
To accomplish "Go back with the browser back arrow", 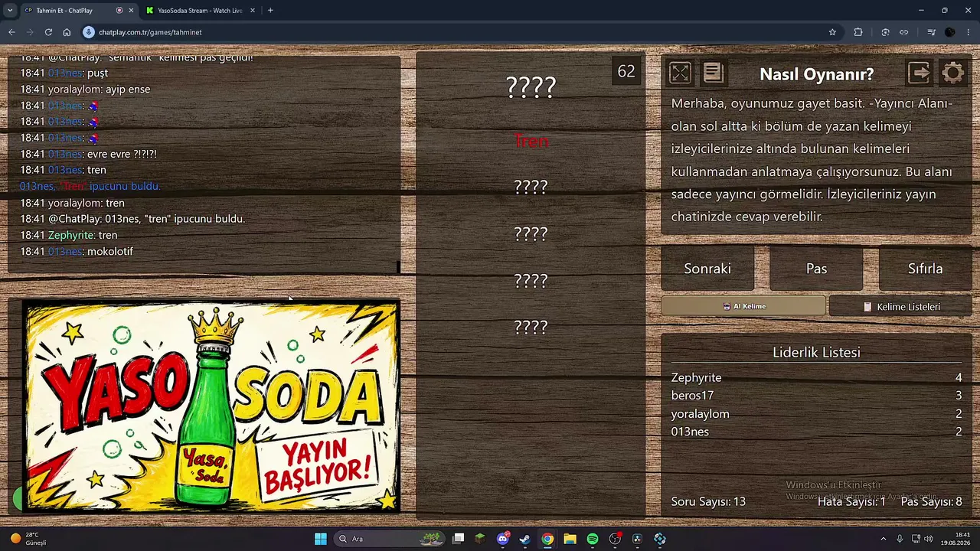I will 11,32.
